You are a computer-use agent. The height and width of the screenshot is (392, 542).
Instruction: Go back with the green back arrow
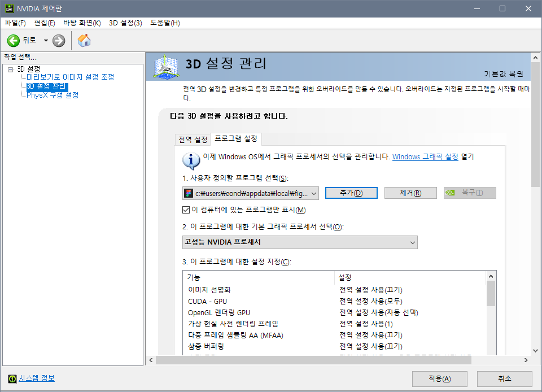pos(14,41)
